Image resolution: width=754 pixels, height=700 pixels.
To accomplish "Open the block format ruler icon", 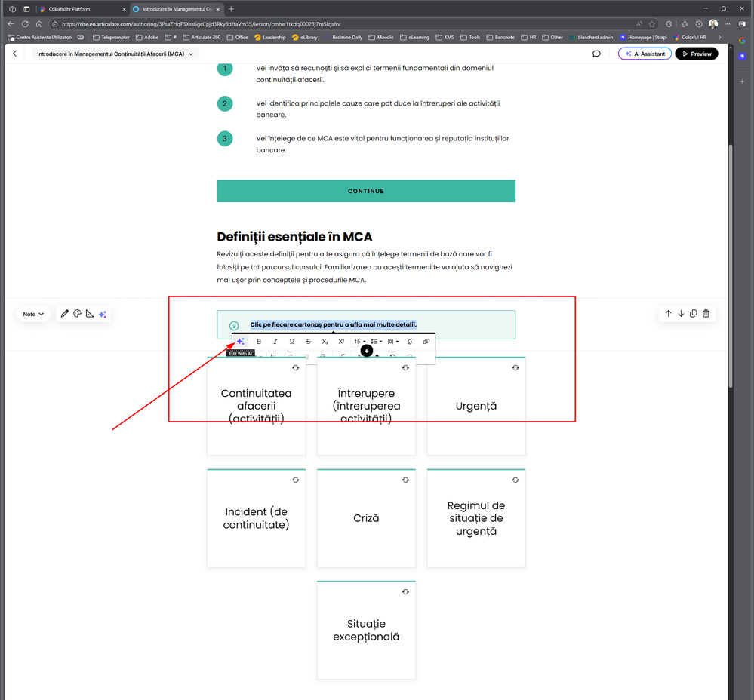I will (90, 314).
